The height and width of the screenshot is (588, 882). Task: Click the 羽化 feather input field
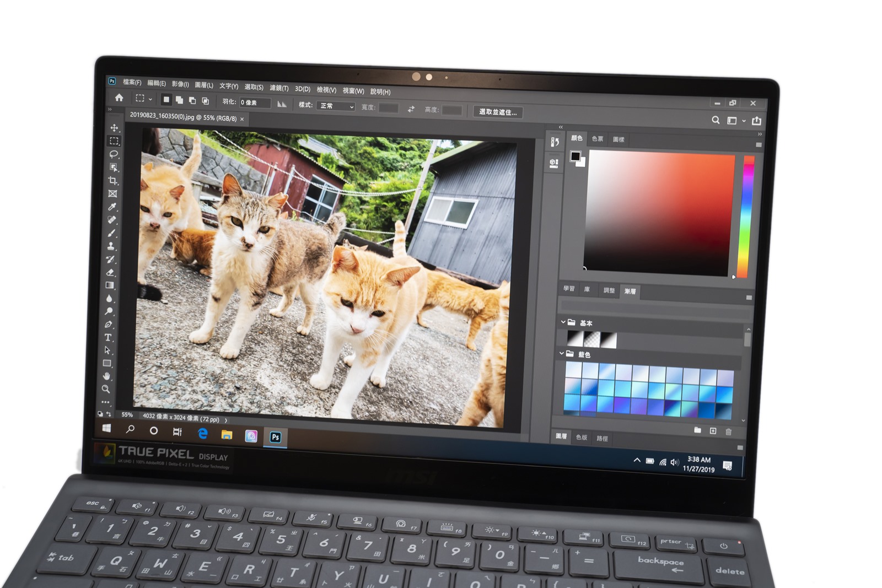click(x=255, y=103)
